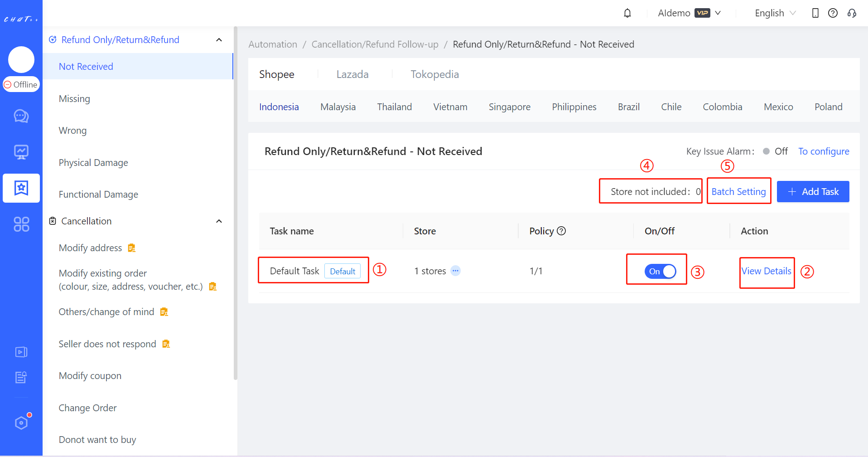Change the Offline status indicator
868x457 pixels.
pos(21,84)
